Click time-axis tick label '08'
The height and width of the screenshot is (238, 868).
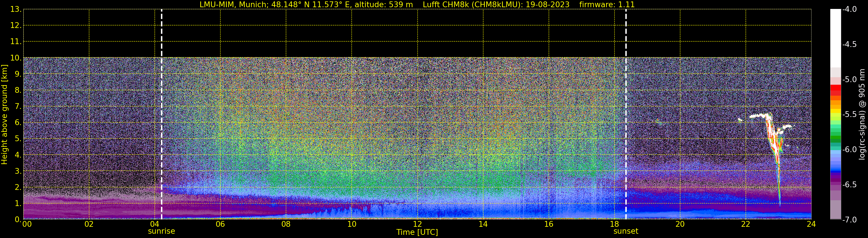pos(286,224)
